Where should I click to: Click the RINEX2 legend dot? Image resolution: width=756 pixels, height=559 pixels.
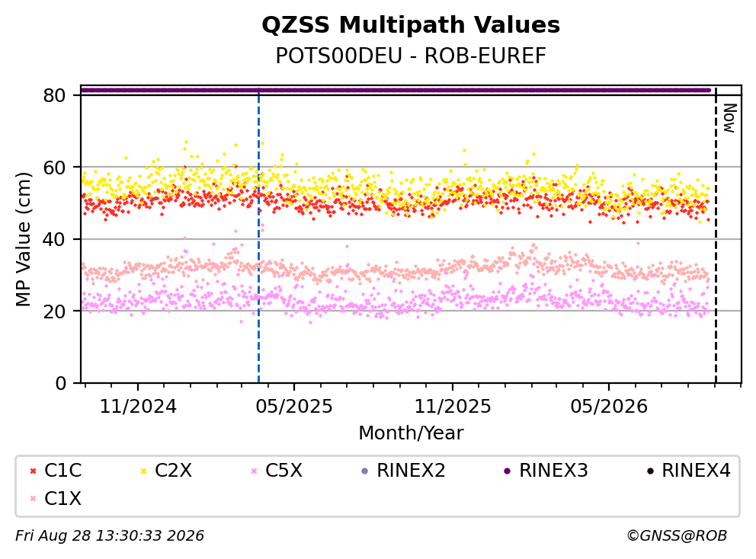pos(364,471)
